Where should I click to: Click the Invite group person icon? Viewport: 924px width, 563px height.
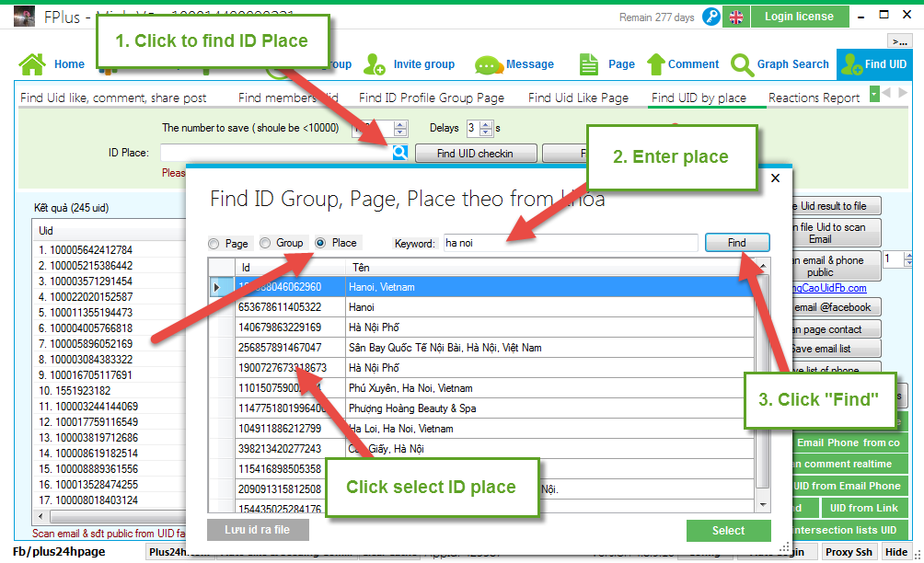tap(375, 64)
